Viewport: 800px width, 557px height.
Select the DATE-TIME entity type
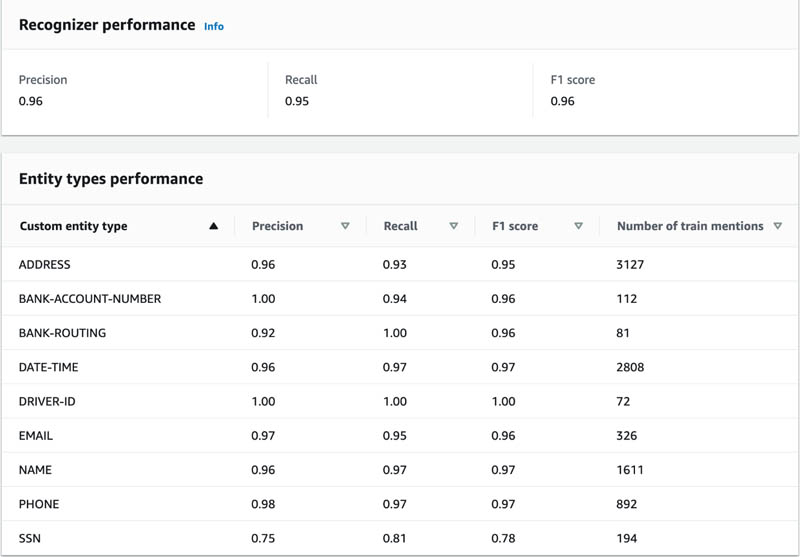[x=48, y=367]
